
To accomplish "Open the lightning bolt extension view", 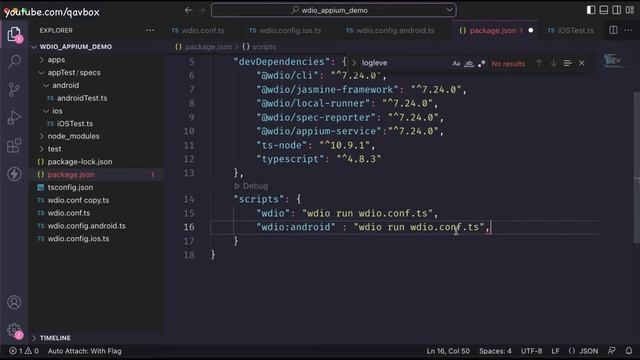I will tap(14, 174).
